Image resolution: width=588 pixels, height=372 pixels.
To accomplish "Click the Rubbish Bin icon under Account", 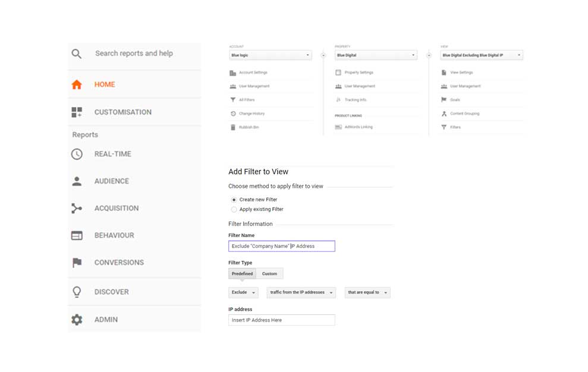I will click(233, 127).
